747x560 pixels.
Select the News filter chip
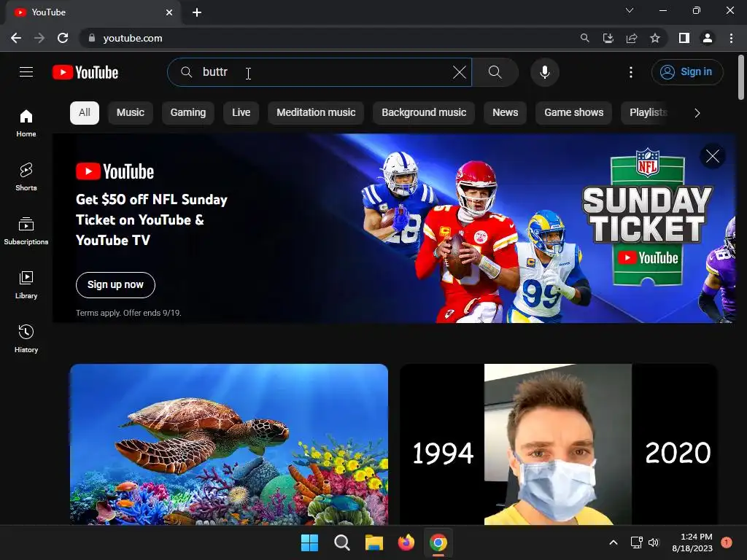[505, 113]
